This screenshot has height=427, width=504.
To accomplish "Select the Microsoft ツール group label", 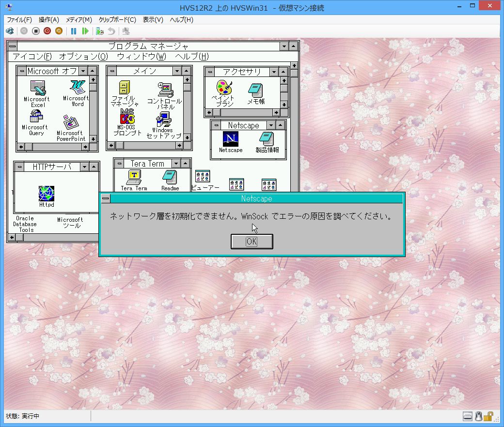I will click(x=70, y=223).
